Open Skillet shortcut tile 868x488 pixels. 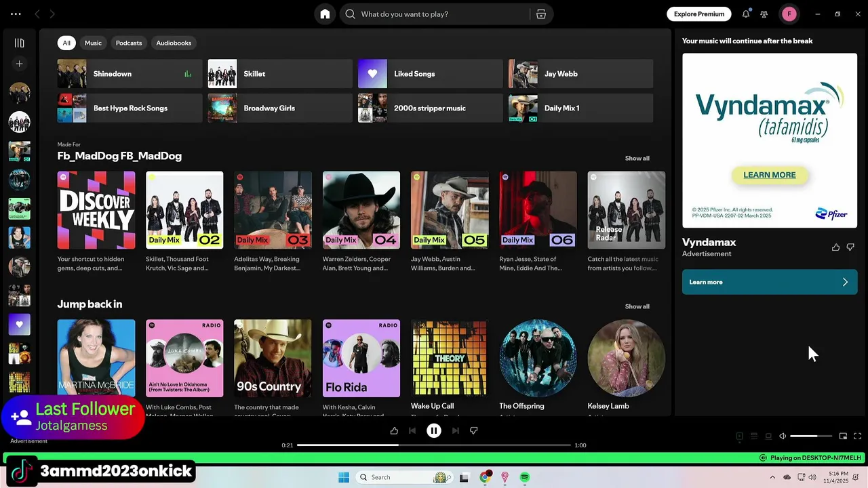280,74
